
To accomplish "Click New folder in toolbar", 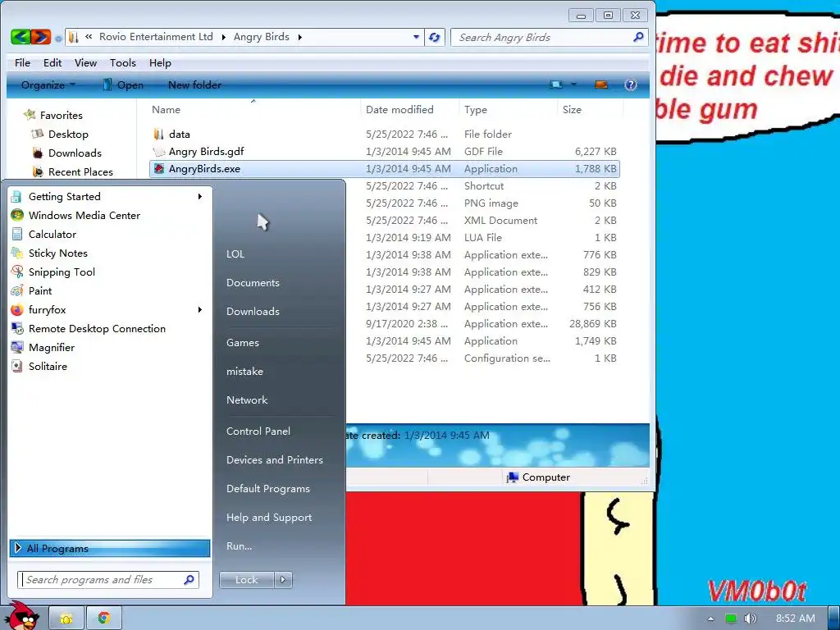I will point(194,84).
